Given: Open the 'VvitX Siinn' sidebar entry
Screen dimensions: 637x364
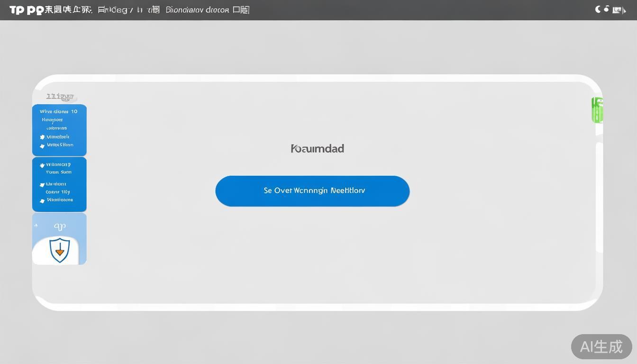Looking at the screenshot, I should tap(60, 145).
